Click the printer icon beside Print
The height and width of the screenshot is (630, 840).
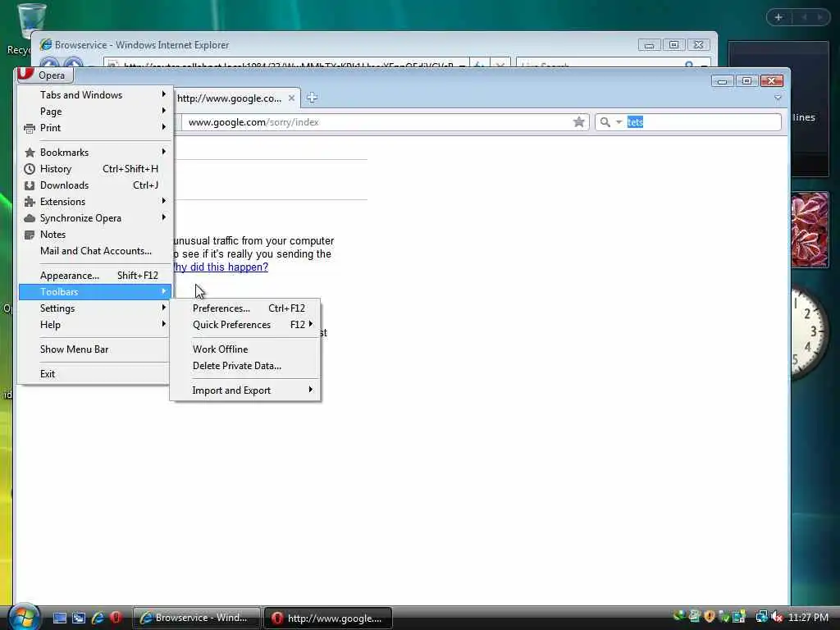tap(30, 129)
